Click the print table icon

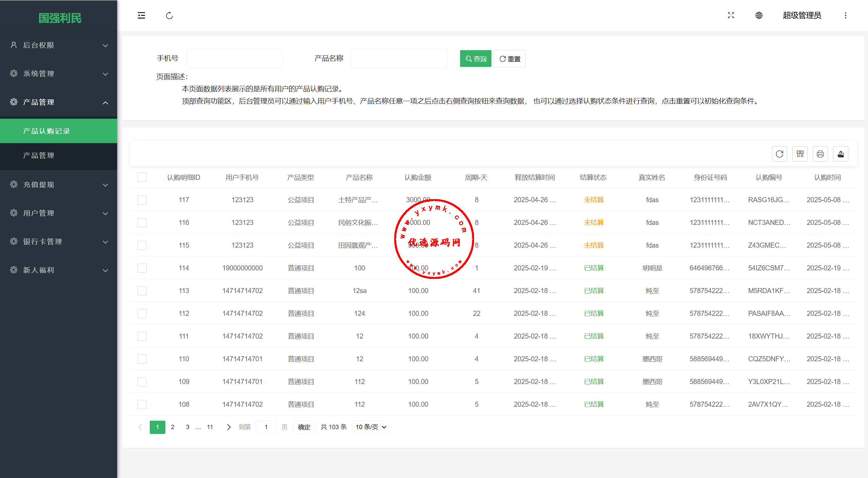click(820, 154)
